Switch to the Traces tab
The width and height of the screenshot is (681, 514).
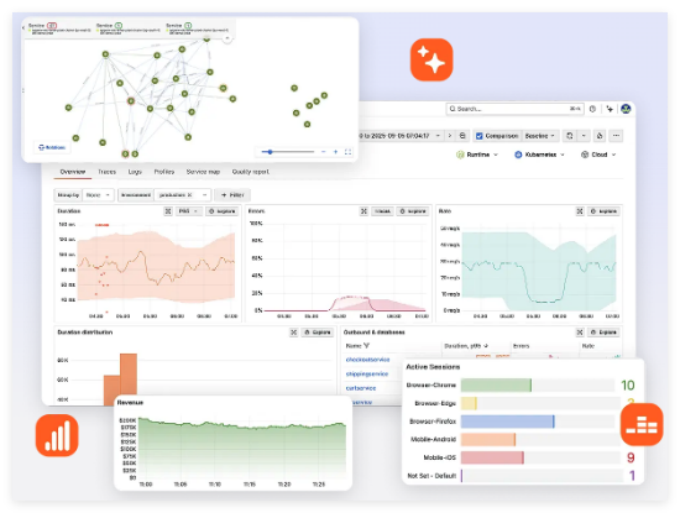coord(107,172)
